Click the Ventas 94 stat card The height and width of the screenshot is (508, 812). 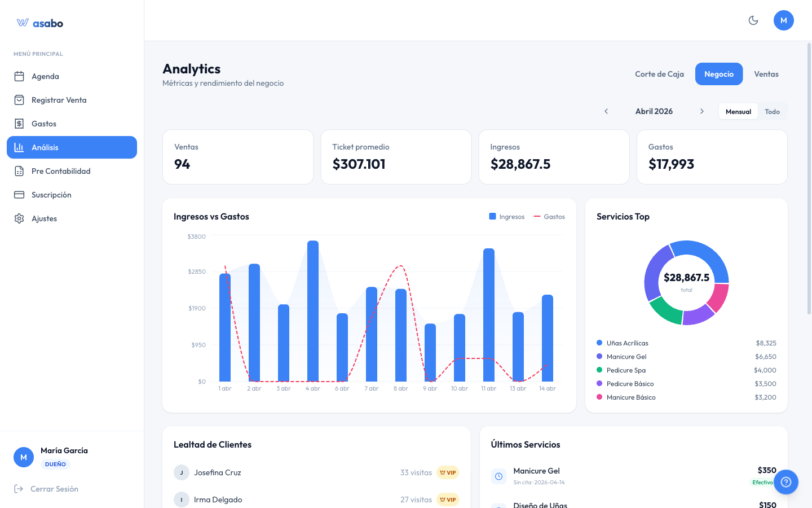(238, 157)
